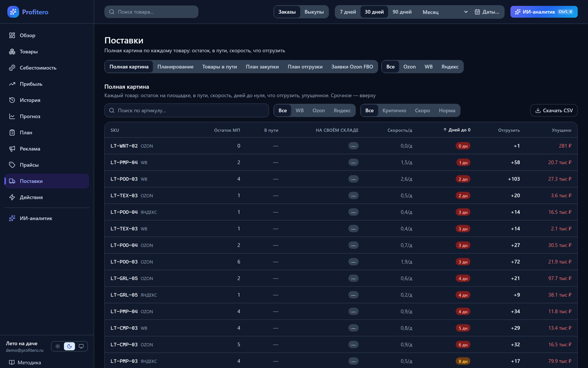Select the 90 дней period

pyautogui.click(x=402, y=12)
